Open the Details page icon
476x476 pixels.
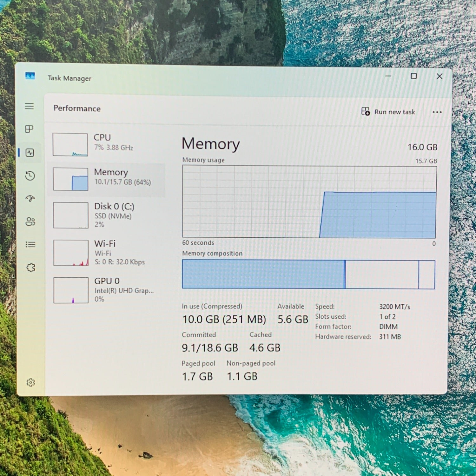coord(30,244)
